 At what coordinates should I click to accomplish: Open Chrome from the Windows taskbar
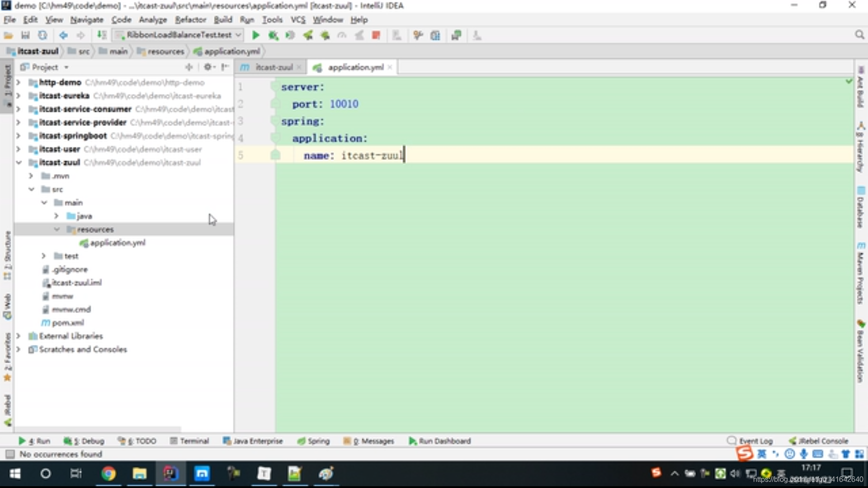108,473
